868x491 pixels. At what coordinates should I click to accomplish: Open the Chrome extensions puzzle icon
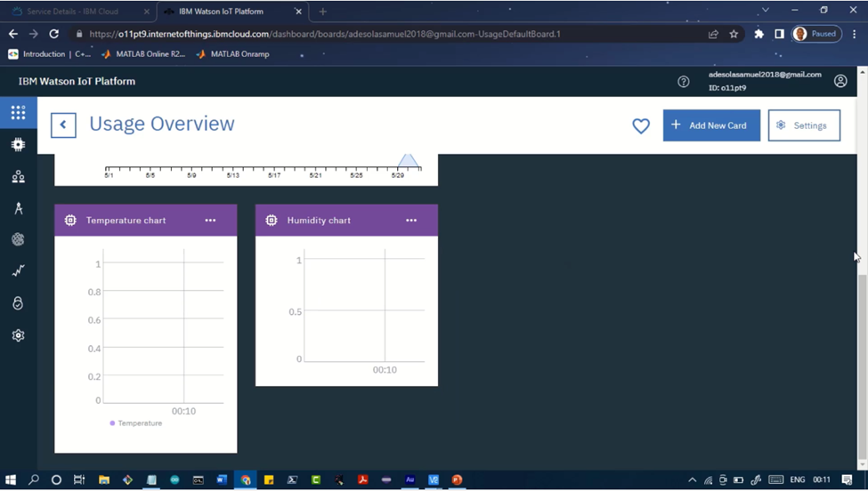759,34
